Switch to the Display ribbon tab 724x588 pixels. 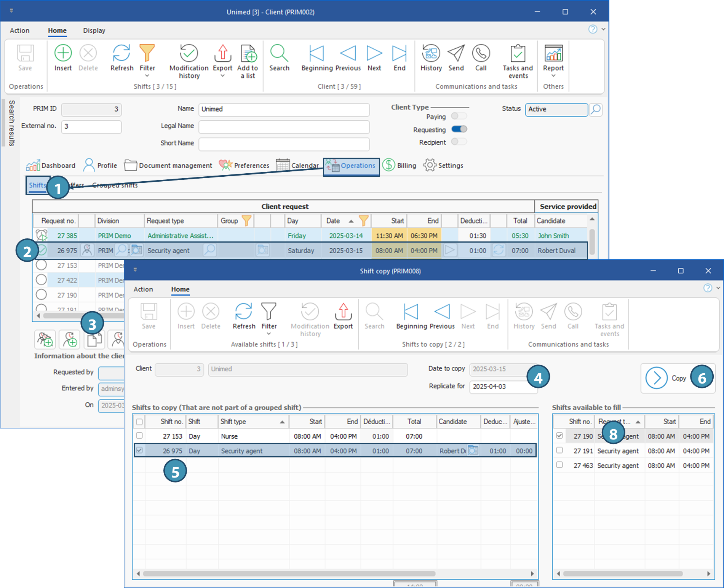[94, 30]
